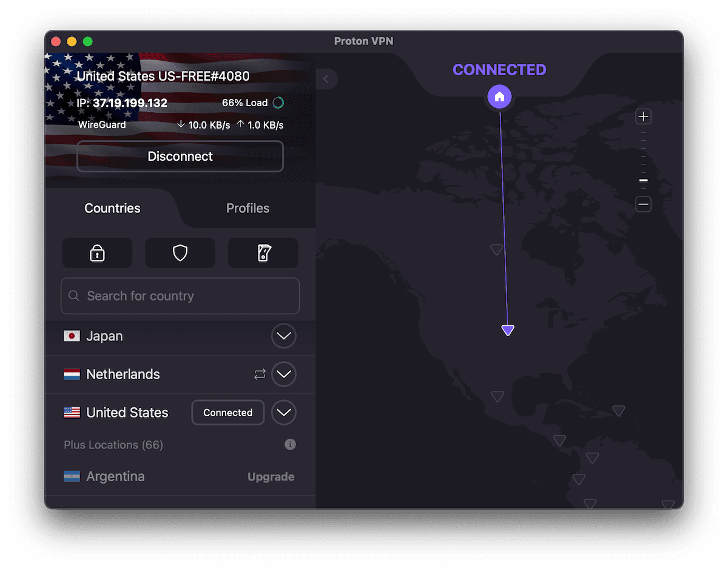Expand the United States server list

(283, 413)
